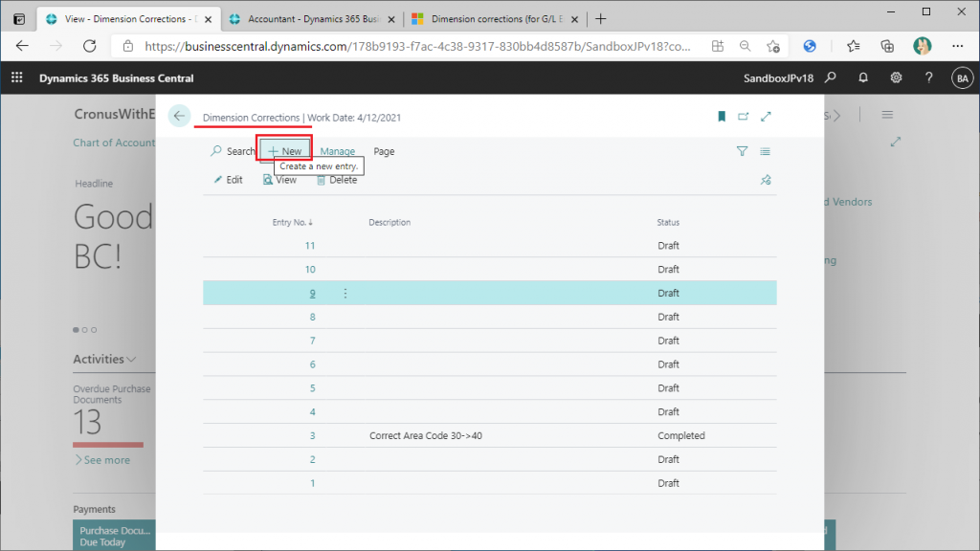
Task: Open the help question mark icon
Action: click(x=928, y=77)
